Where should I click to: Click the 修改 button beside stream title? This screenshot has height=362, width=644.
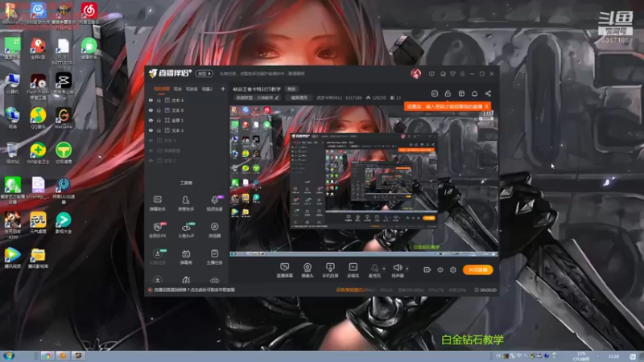pyautogui.click(x=291, y=88)
